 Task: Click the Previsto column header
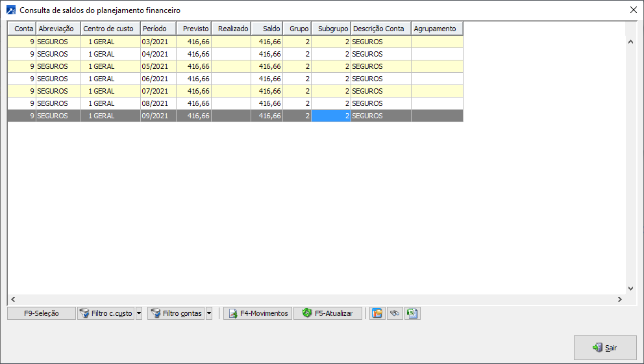click(x=194, y=29)
